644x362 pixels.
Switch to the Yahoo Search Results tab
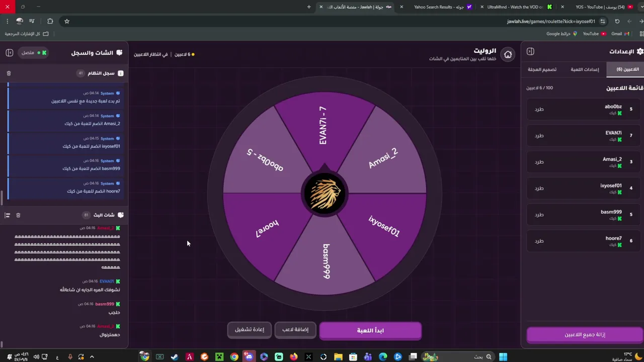[439, 7]
